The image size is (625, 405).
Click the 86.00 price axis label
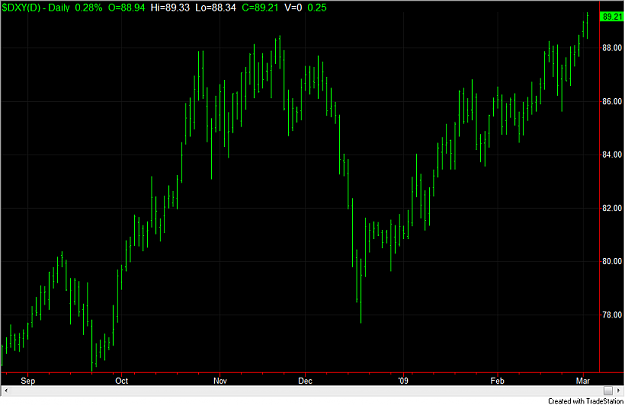[612, 102]
